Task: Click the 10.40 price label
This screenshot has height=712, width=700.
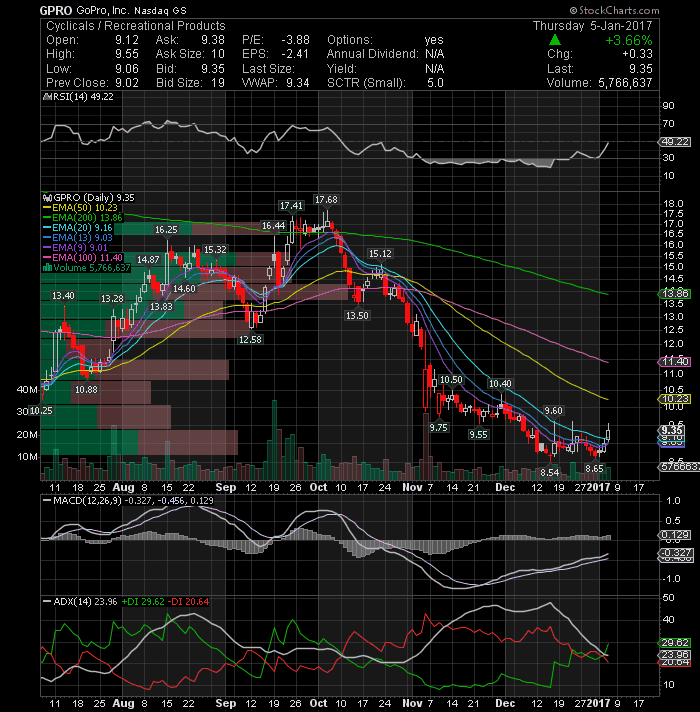Action: 500,384
